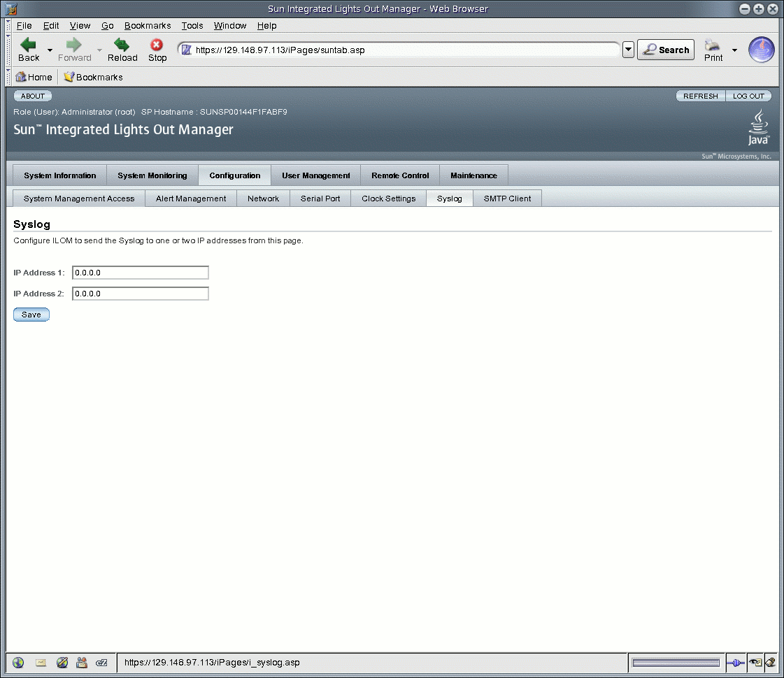Screen dimensions: 784x678
Task: Collapse the menu bar grippy
Action: click(8, 25)
